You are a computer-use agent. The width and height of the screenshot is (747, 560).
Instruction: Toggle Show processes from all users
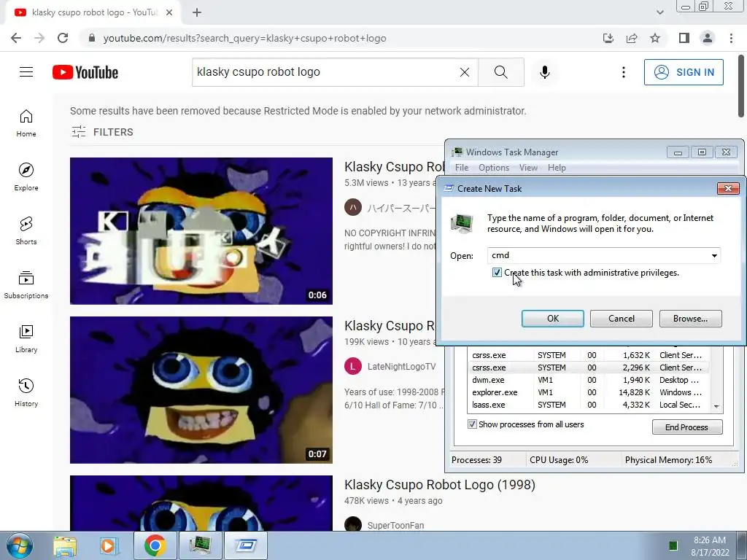[472, 424]
